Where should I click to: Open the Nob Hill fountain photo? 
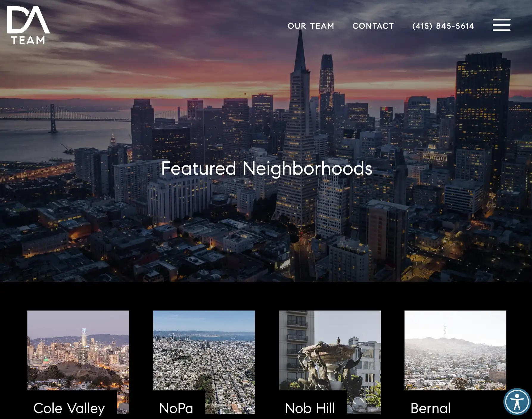coord(330,350)
